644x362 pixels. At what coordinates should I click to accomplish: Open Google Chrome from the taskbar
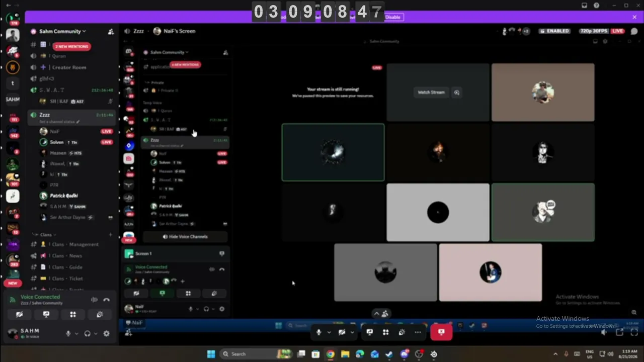pyautogui.click(x=330, y=354)
